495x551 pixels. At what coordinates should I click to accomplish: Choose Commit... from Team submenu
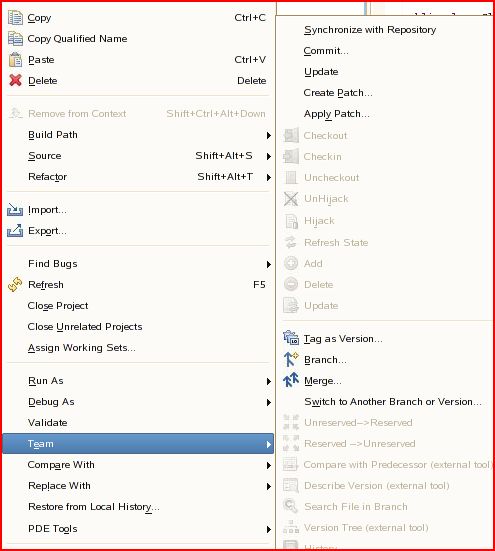tap(326, 51)
